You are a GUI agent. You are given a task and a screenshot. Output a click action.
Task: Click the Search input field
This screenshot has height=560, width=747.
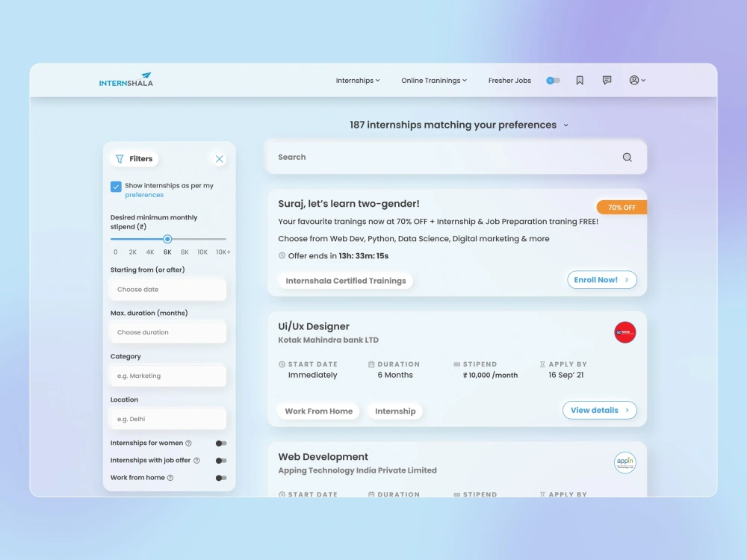456,157
